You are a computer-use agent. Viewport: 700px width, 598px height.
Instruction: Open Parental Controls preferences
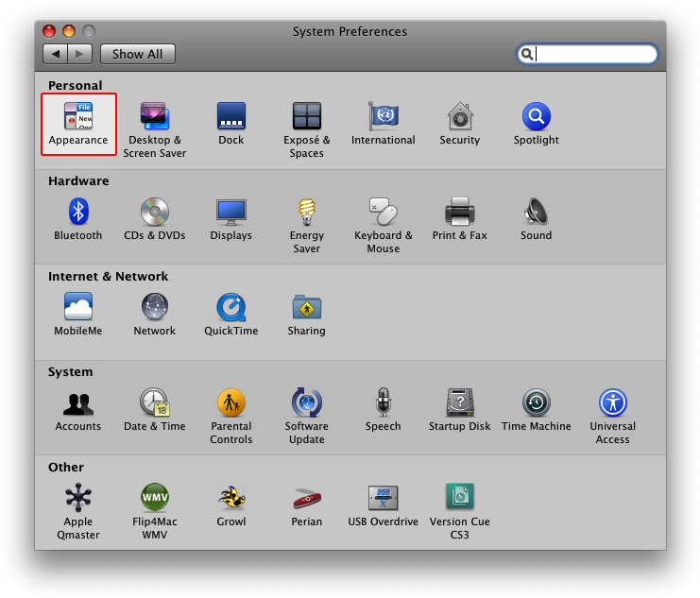tap(230, 416)
